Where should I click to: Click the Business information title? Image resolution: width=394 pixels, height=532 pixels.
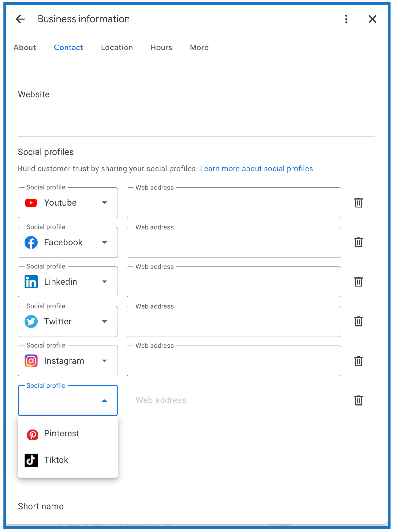tap(84, 19)
